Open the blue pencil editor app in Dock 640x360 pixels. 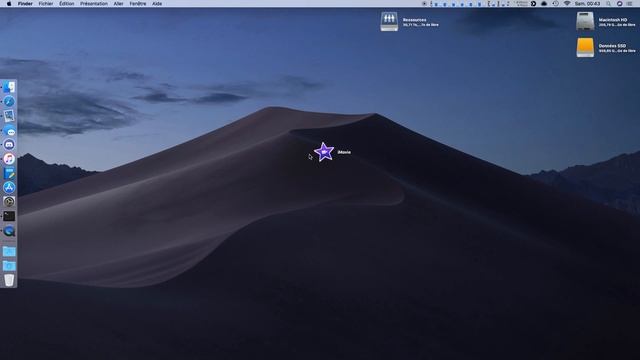click(9, 173)
